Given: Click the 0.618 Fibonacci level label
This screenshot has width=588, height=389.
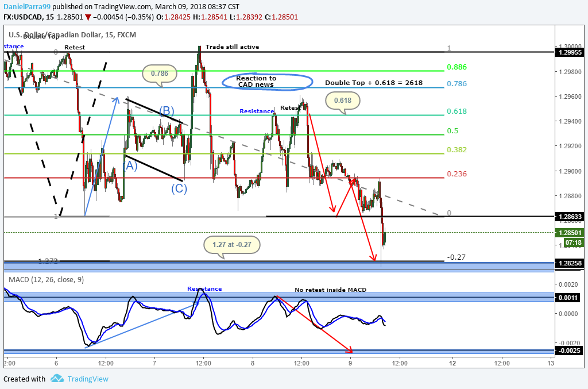Looking at the screenshot, I should [457, 111].
